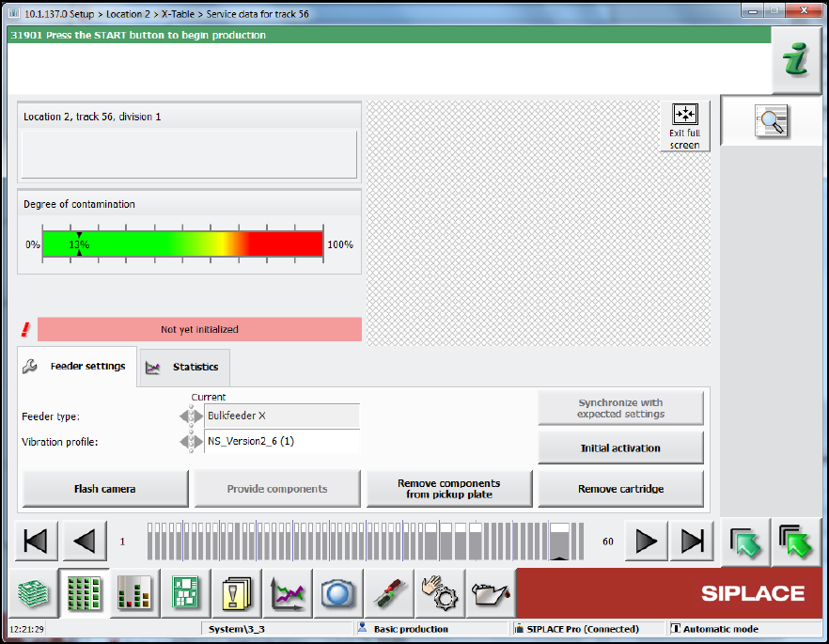Click the user icon beside Basic production
Viewport: 829px width, 644px height.
(362, 628)
